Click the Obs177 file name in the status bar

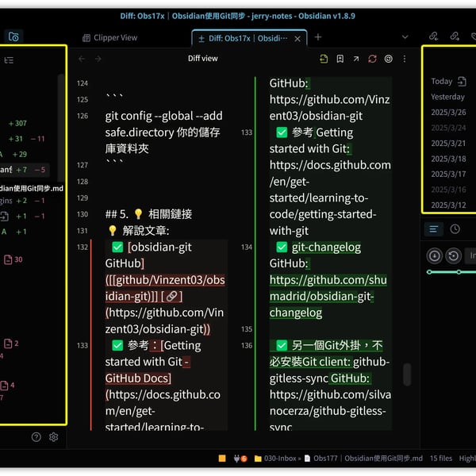tap(363, 458)
